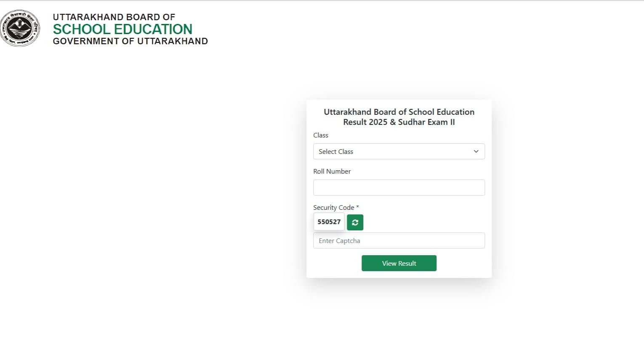Screen dimensions: 644x362
Task: Click the dropdown chevron on Select Class
Action: (476, 151)
